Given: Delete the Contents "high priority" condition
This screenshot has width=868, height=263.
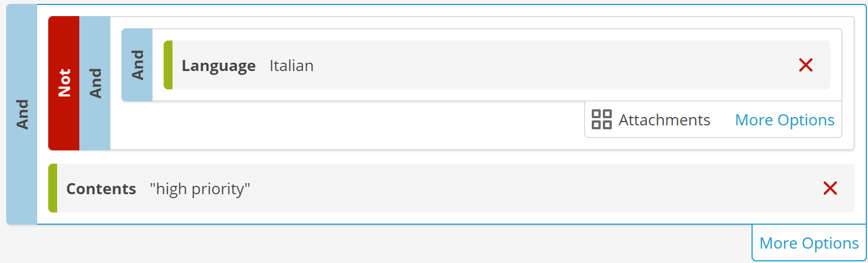Looking at the screenshot, I should pos(830,189).
